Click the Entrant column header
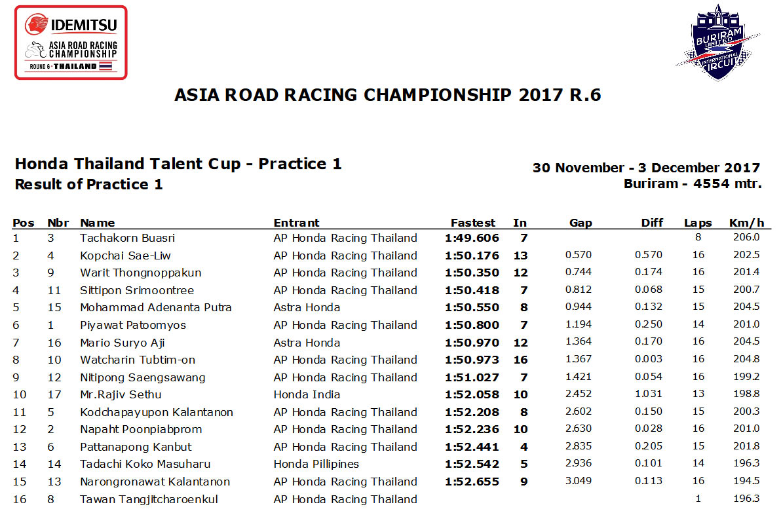 pos(296,223)
